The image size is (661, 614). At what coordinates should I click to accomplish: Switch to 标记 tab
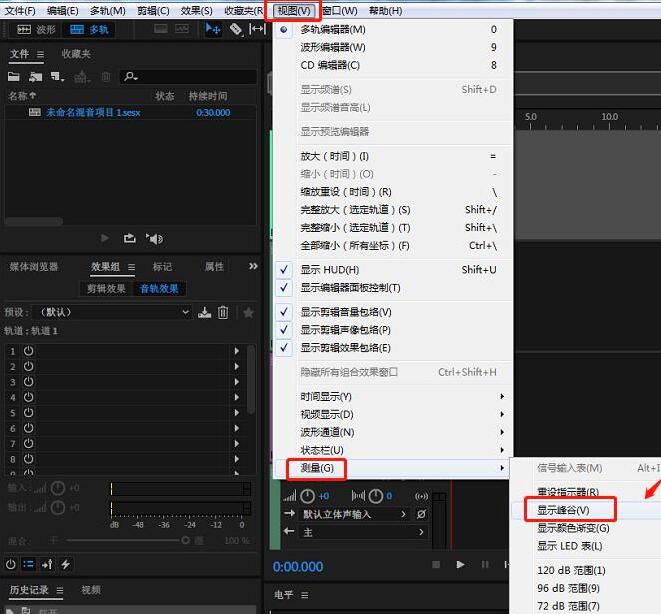(162, 267)
